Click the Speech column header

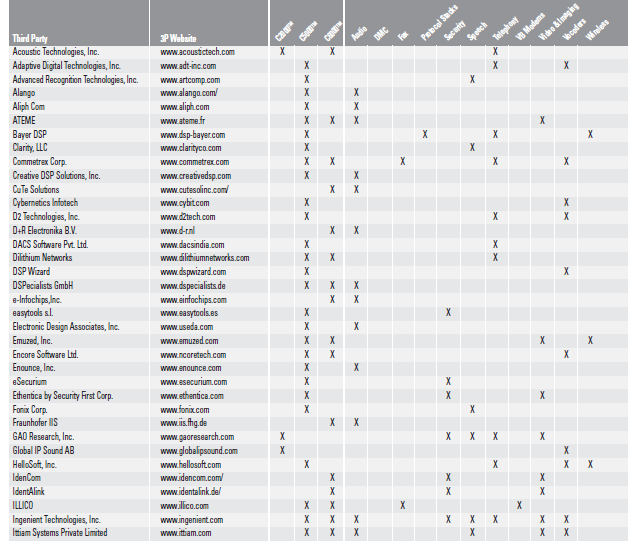pos(477,31)
